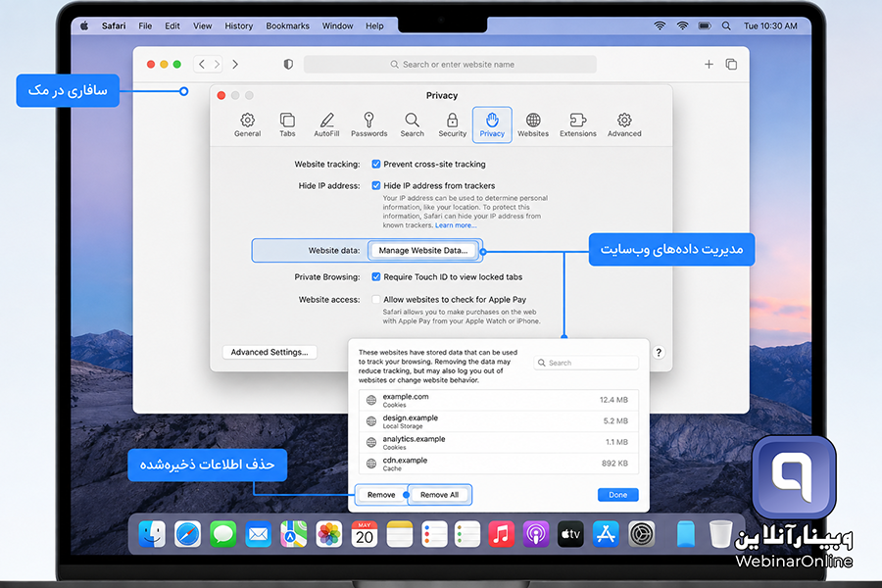Click the Learn more link
This screenshot has height=588, width=882.
point(456,225)
